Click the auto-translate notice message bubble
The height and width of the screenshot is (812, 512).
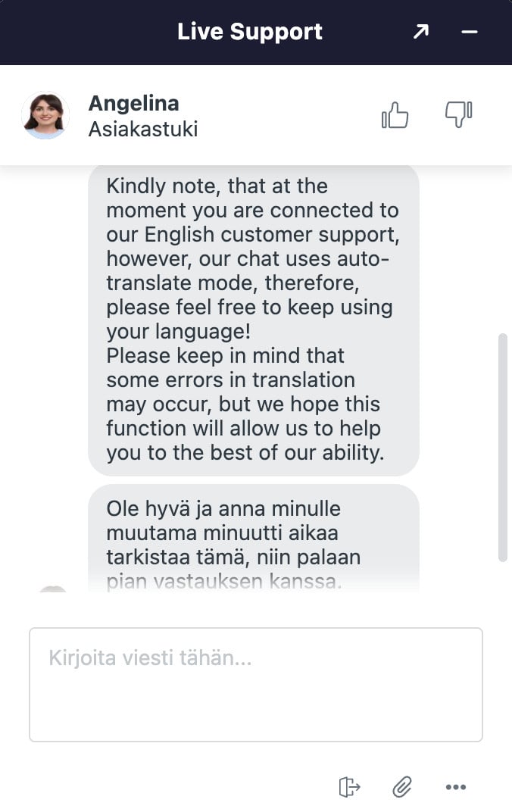tap(254, 320)
